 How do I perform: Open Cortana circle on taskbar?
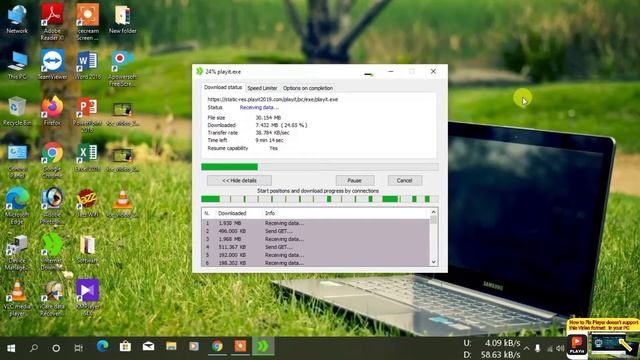coord(56,348)
